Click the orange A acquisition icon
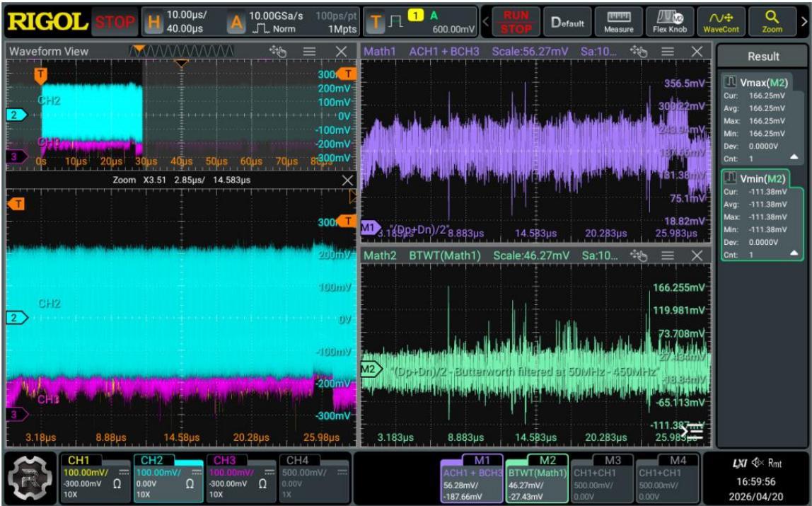812x506 pixels. (236, 22)
